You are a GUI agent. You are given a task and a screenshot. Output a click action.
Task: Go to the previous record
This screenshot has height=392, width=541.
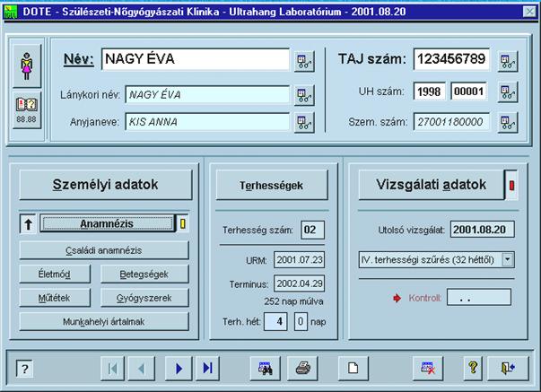(x=142, y=369)
